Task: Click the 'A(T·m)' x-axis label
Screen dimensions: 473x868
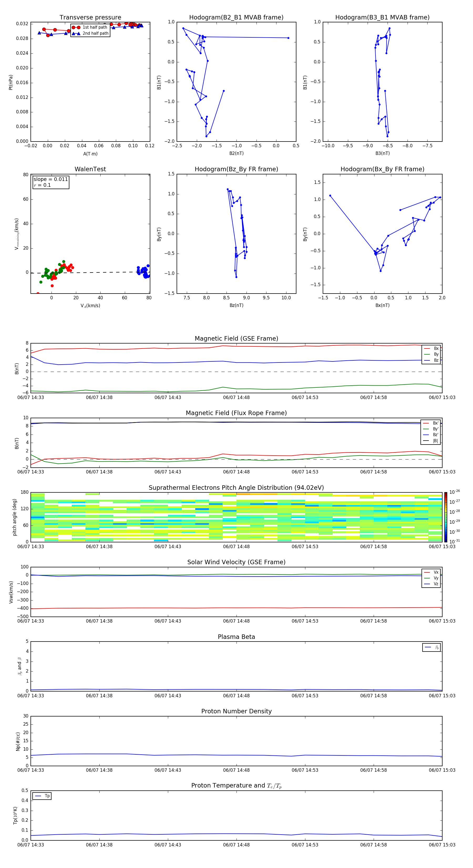Action: [x=90, y=154]
